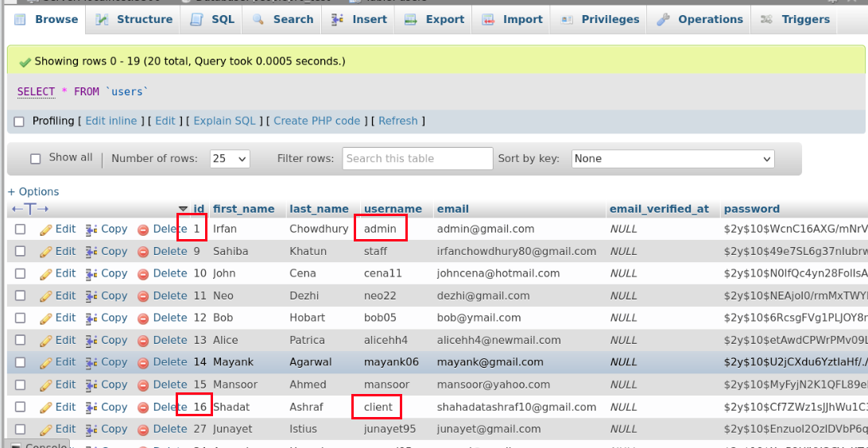The width and height of the screenshot is (868, 448).
Task: Switch to the Operations tab
Action: click(700, 19)
